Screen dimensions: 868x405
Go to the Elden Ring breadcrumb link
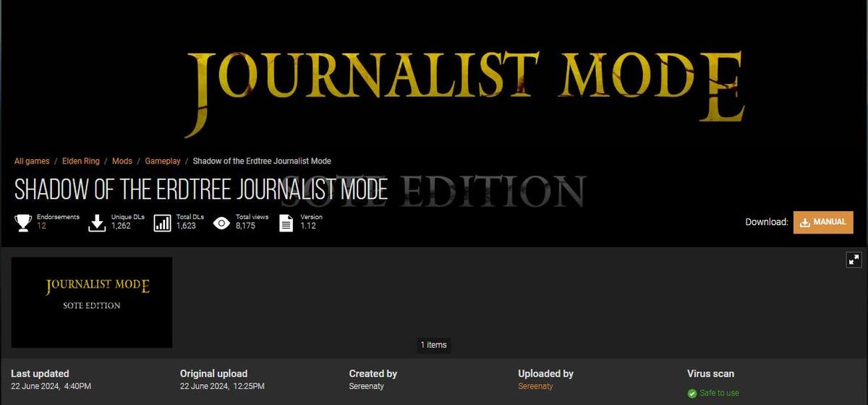click(x=81, y=161)
